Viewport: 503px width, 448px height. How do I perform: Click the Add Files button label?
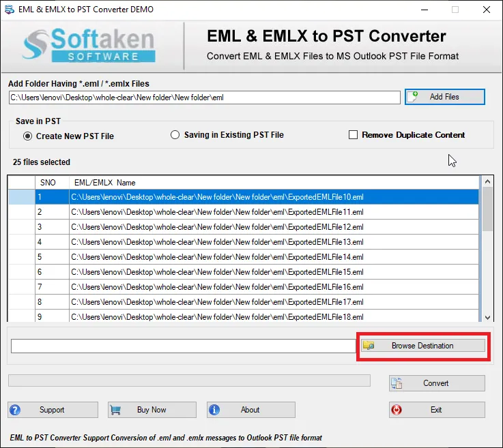point(444,97)
